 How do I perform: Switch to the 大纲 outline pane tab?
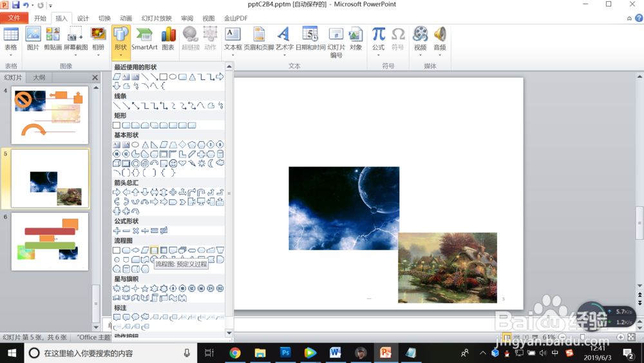click(39, 77)
